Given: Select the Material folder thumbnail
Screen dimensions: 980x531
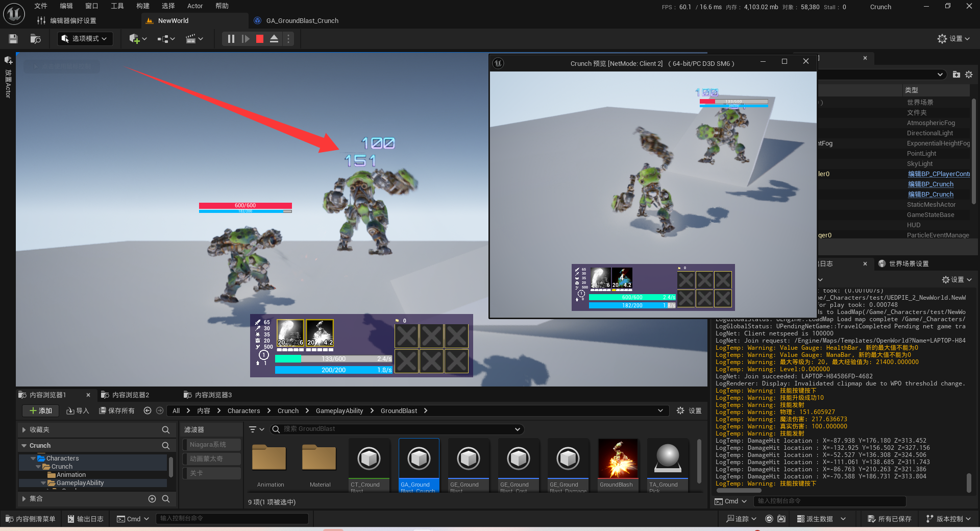Looking at the screenshot, I should [x=320, y=465].
